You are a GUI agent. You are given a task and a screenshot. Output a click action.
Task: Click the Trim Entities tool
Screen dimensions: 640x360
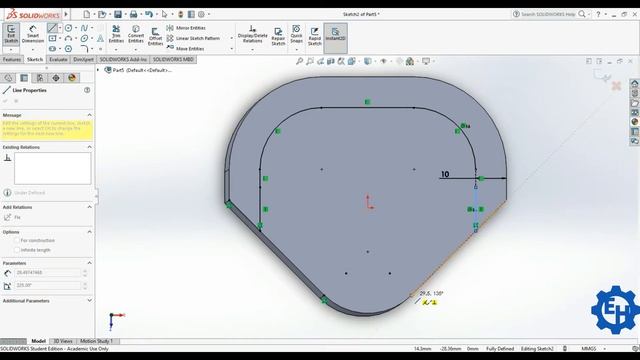point(116,34)
